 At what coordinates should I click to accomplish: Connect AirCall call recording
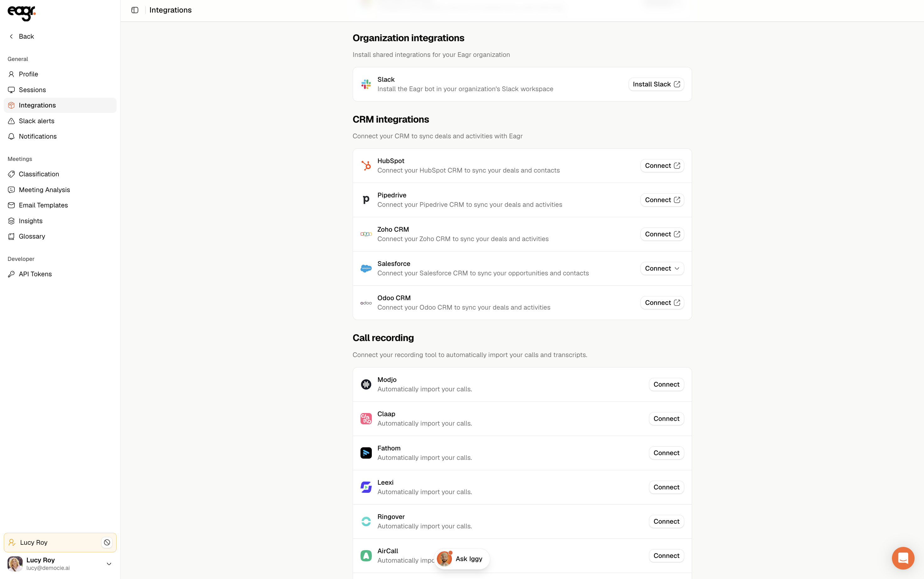[666, 556]
